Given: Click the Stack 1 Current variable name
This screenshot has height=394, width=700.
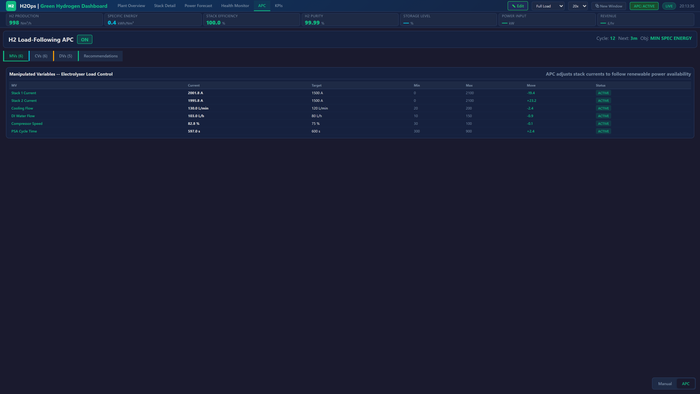Looking at the screenshot, I should coord(24,93).
